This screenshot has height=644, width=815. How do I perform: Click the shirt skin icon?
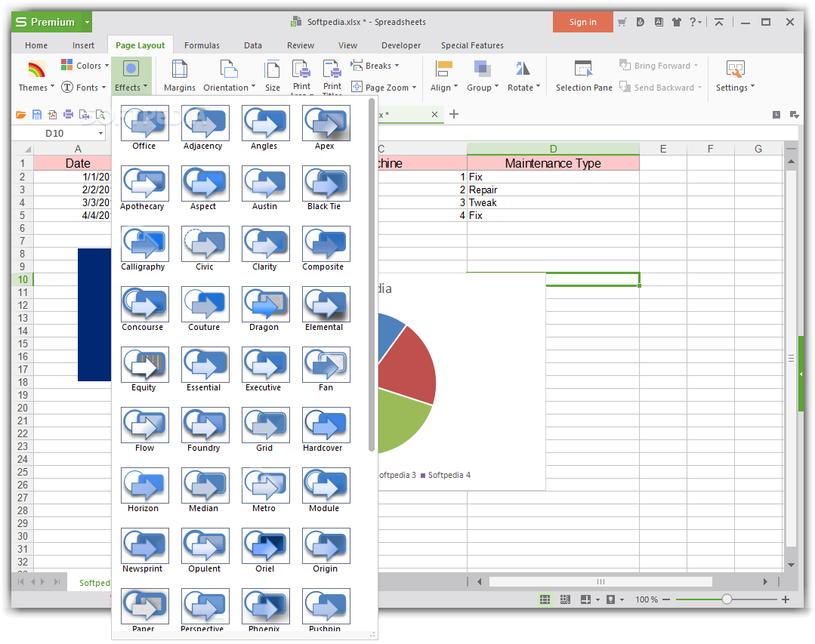click(676, 22)
